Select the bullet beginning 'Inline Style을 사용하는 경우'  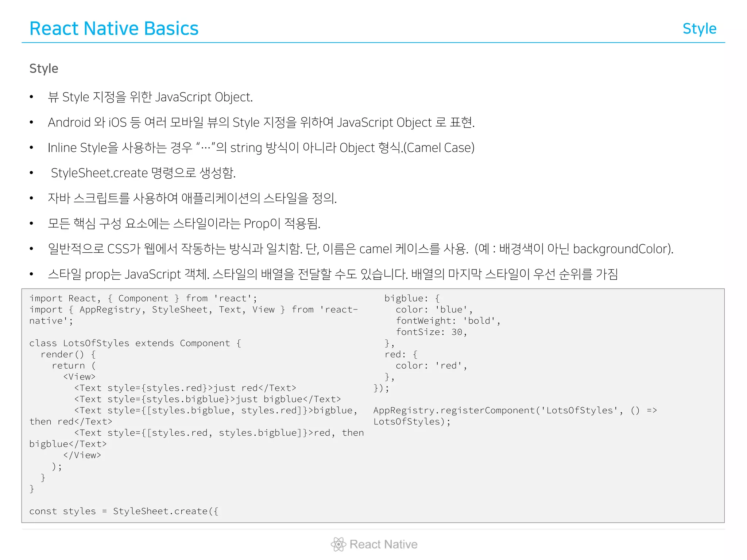pos(261,148)
